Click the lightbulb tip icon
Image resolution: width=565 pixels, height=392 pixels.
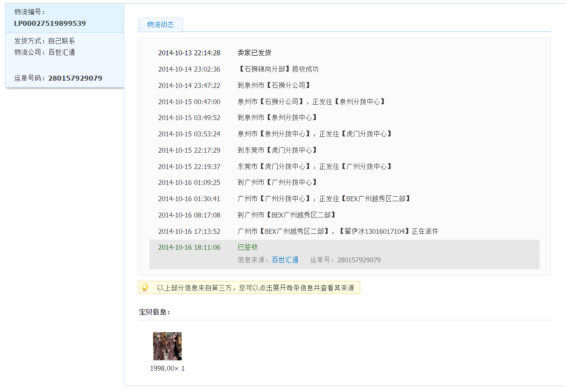pyautogui.click(x=145, y=287)
